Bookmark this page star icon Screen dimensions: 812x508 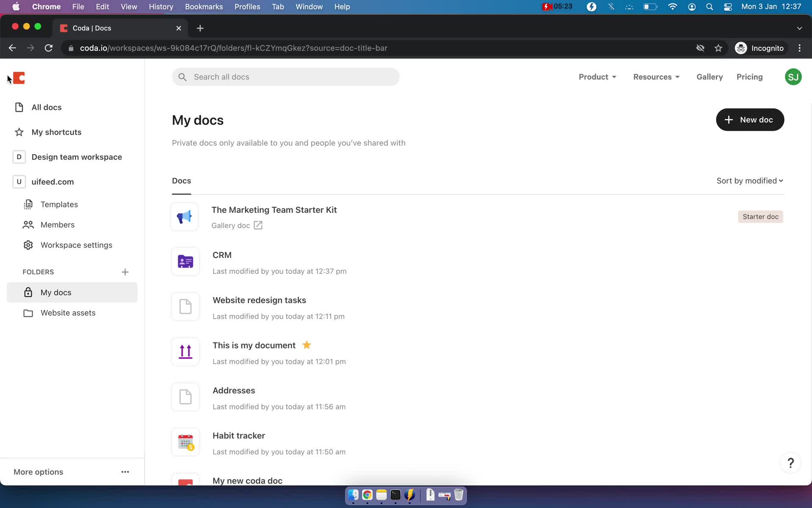point(718,48)
